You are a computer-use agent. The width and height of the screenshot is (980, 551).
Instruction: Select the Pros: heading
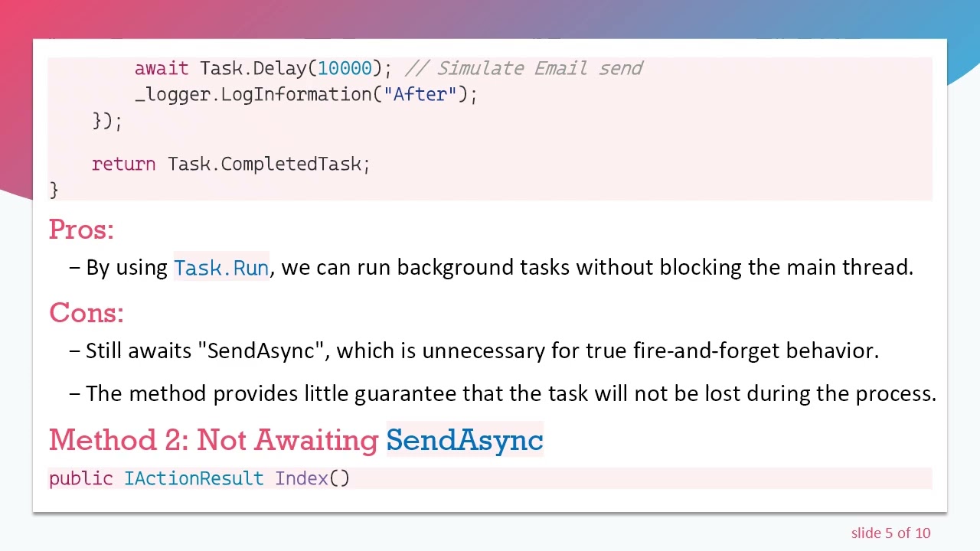click(x=81, y=230)
